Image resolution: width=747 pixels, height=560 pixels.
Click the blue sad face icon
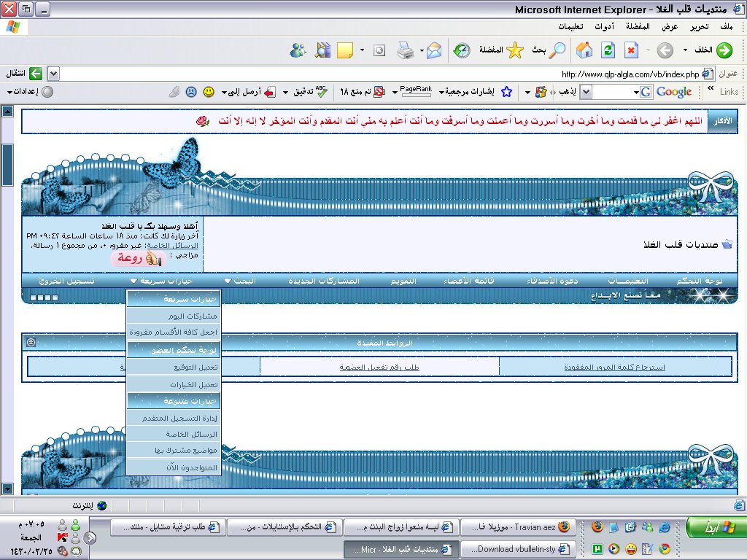pos(190,93)
